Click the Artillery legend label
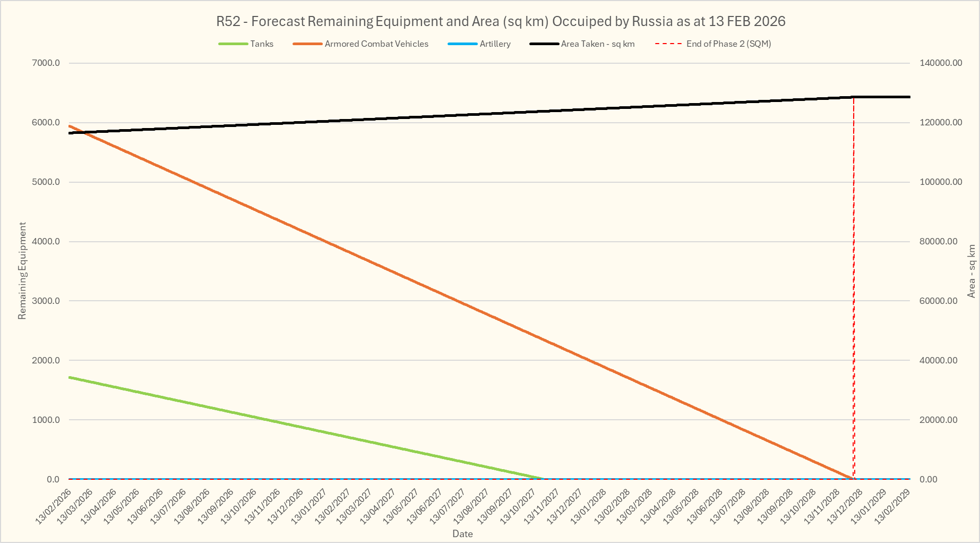980x543 pixels. pyautogui.click(x=495, y=44)
